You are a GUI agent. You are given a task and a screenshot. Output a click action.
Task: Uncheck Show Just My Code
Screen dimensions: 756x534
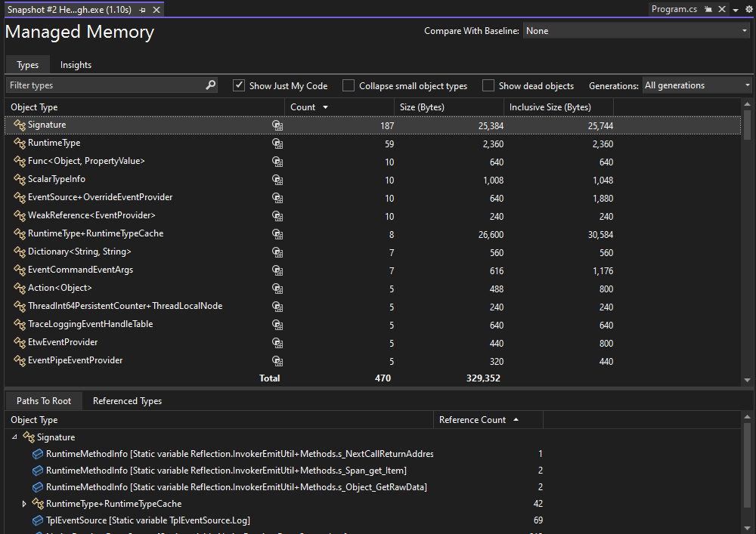tap(238, 85)
